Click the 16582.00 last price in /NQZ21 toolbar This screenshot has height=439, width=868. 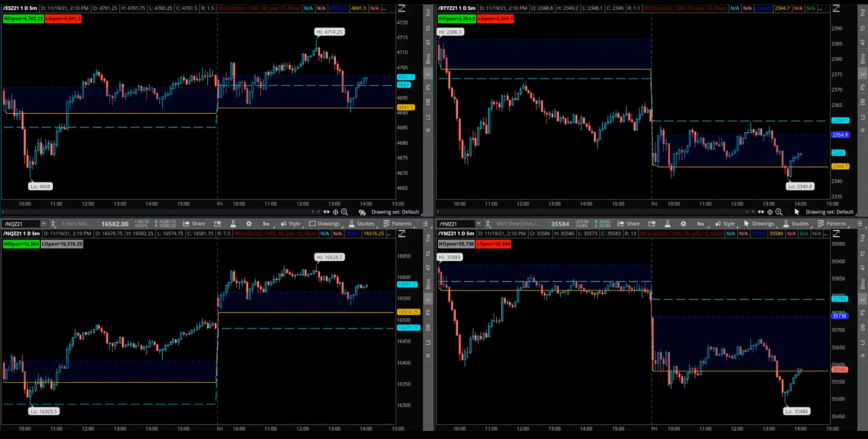pyautogui.click(x=115, y=223)
